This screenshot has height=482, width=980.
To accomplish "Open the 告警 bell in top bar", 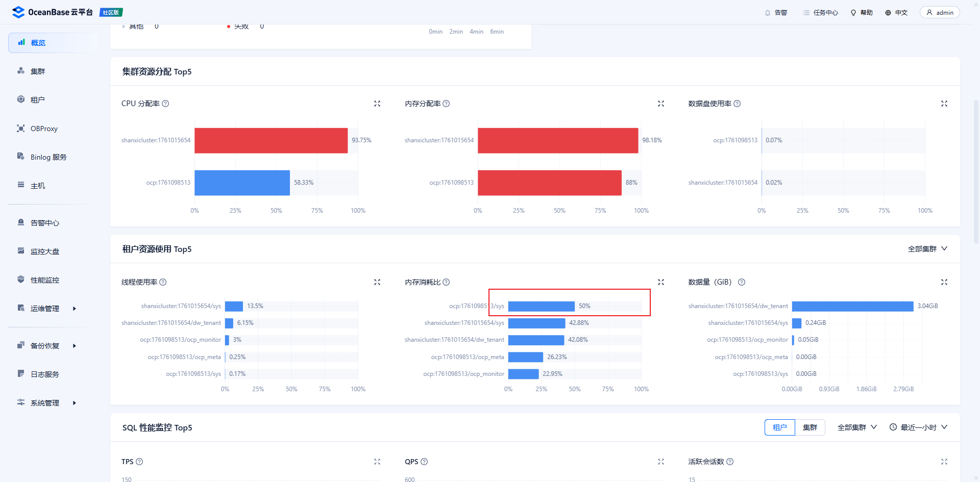I will [x=776, y=13].
